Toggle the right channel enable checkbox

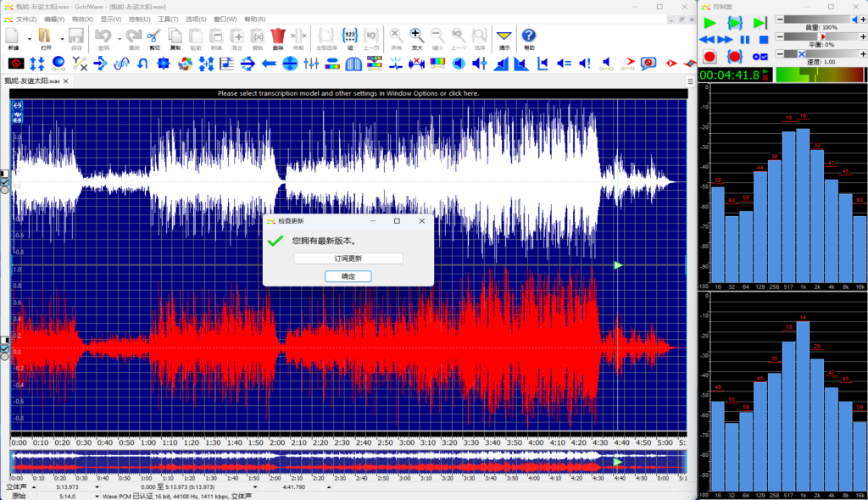tap(4, 347)
